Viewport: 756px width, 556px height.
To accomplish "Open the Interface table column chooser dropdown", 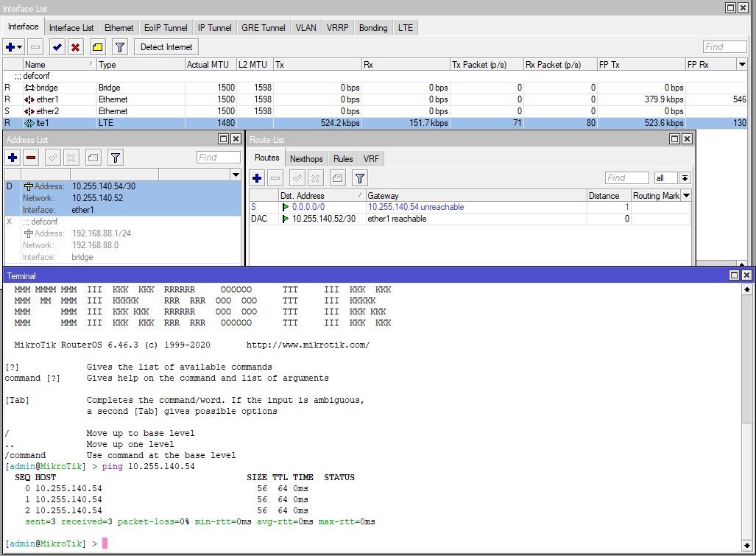I will click(x=742, y=64).
